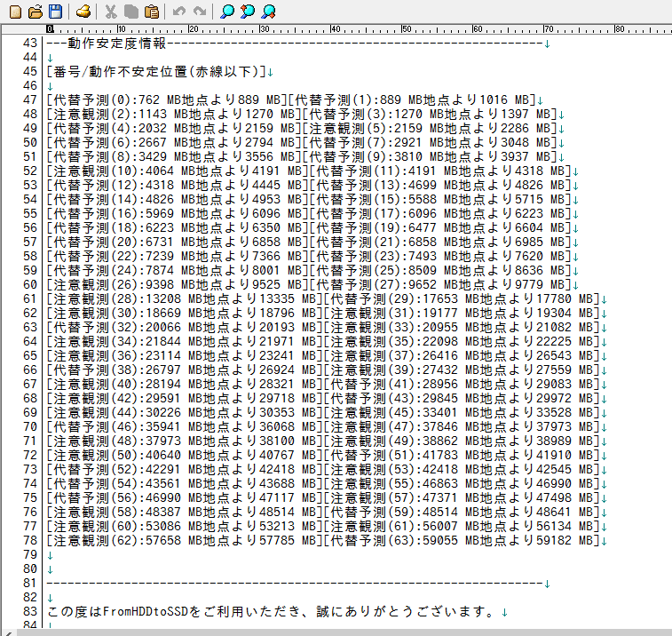The image size is (672, 636).
Task: Click entry 代替予測(1):889 MB地点より1016 MB
Action: point(412,99)
